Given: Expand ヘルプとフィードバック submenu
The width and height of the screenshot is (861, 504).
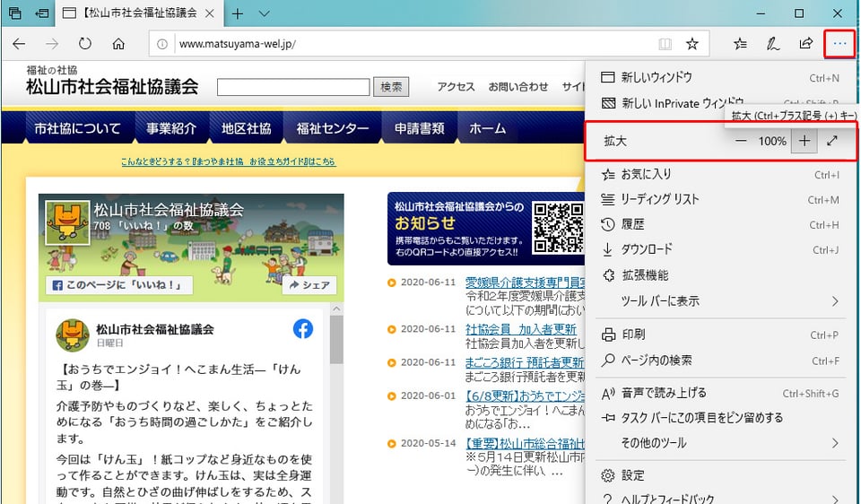Looking at the screenshot, I should pyautogui.click(x=720, y=499).
